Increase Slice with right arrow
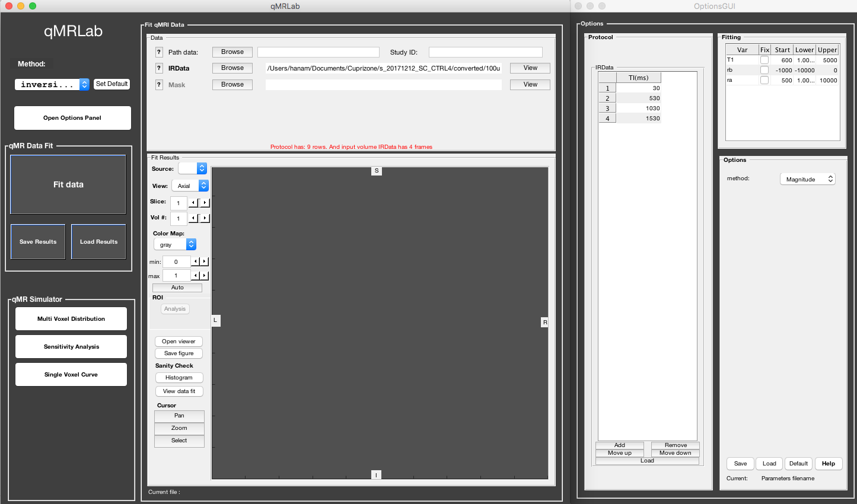This screenshot has width=857, height=504. 205,203
